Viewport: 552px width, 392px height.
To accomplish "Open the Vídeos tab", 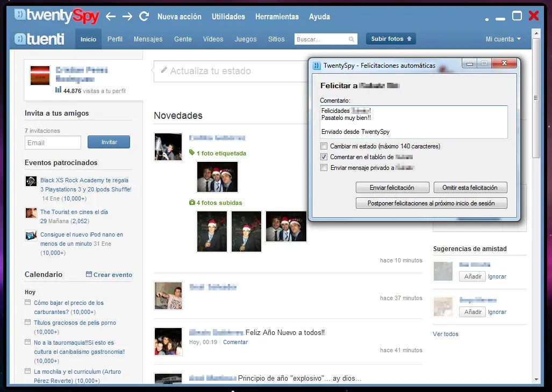I will [x=213, y=39].
